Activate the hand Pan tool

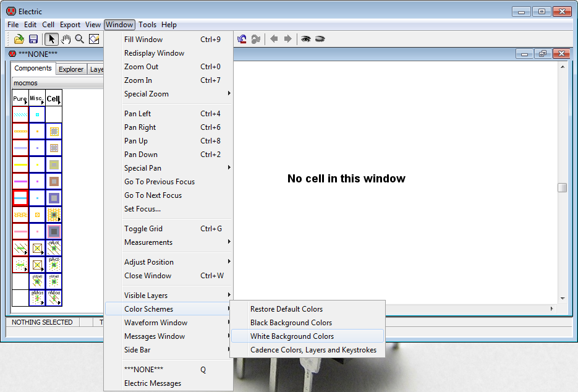(66, 39)
